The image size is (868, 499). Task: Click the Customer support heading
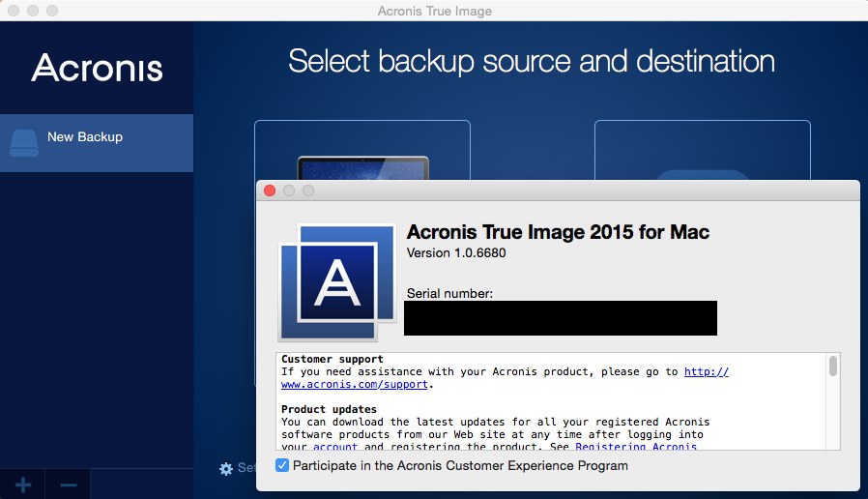pos(333,359)
